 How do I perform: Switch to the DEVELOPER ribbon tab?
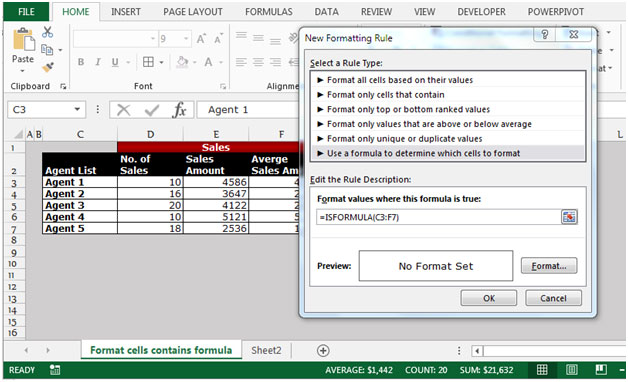coord(481,12)
